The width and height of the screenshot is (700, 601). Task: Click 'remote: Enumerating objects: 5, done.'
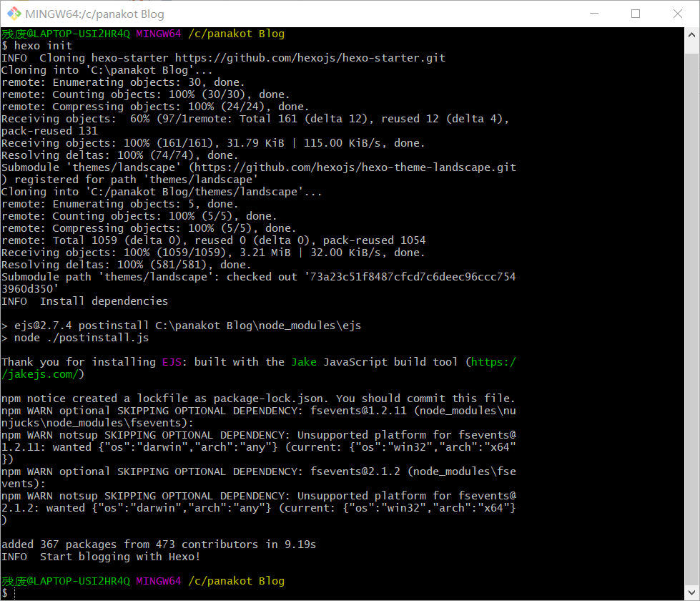[x=119, y=204]
